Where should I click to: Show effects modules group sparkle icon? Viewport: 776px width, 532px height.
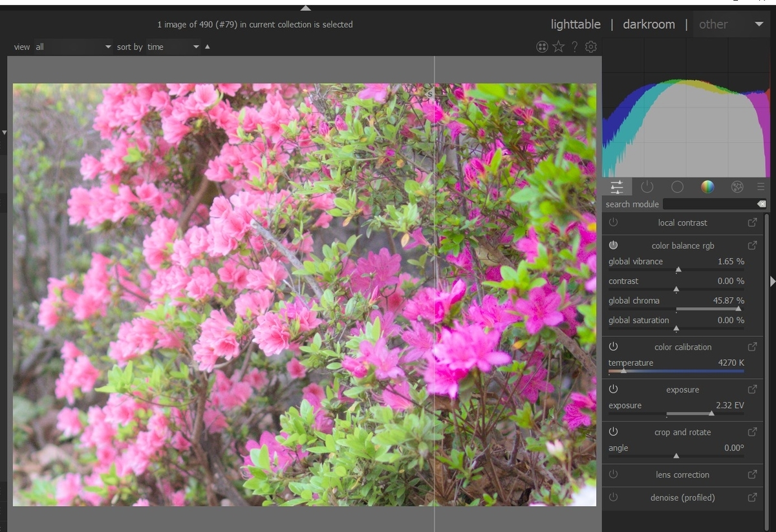(737, 187)
